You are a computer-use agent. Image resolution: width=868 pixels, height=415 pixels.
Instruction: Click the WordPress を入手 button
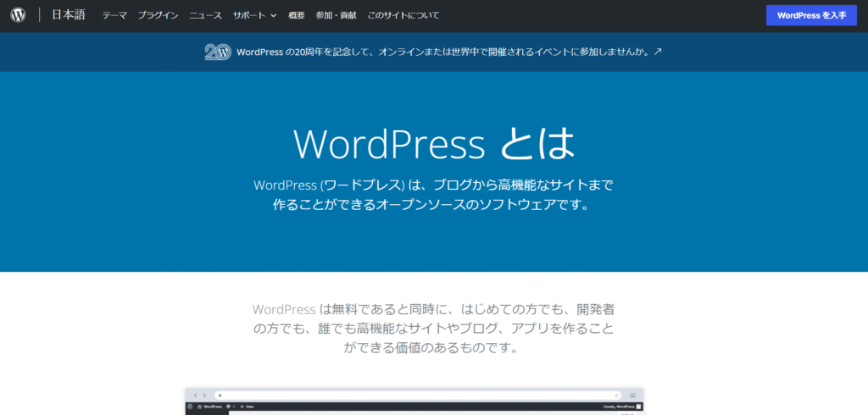tap(811, 15)
